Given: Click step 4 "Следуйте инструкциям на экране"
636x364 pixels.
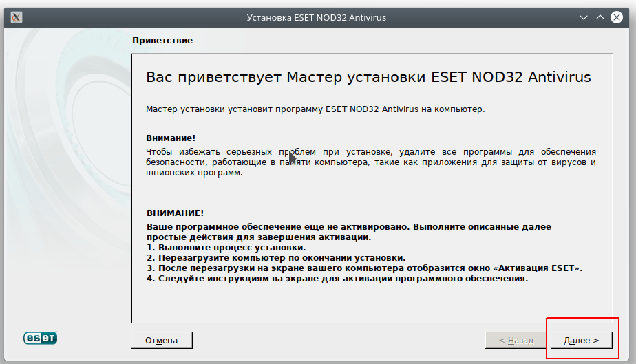Looking at the screenshot, I should point(337,279).
